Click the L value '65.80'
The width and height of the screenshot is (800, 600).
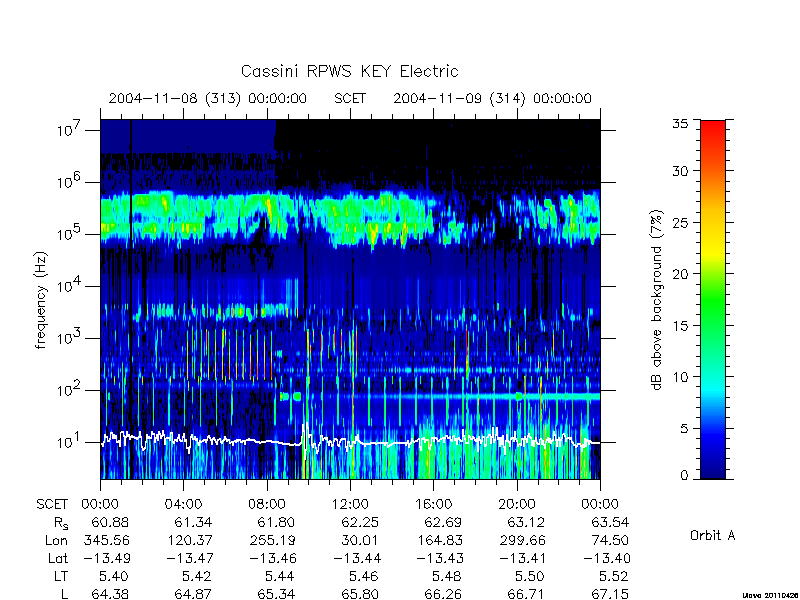pos(360,594)
